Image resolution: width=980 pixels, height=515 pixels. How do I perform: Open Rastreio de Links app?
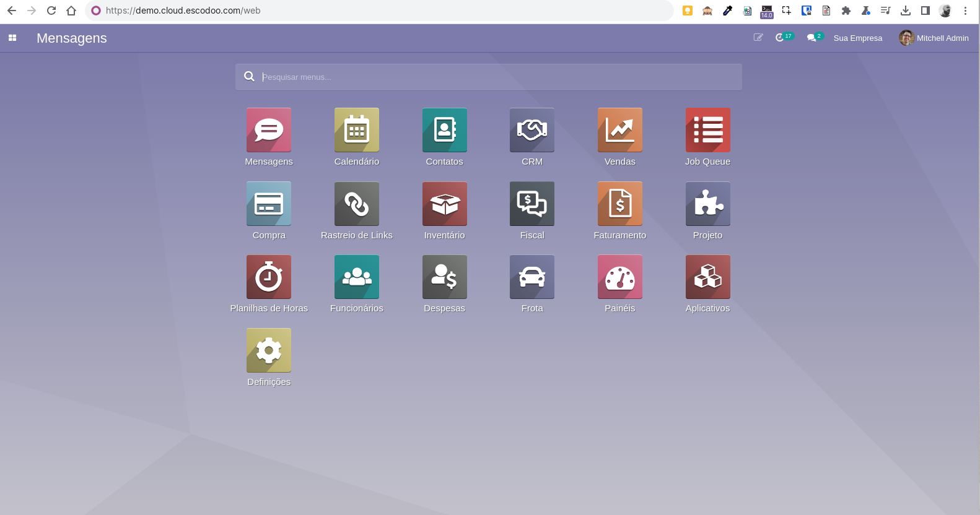(x=357, y=204)
